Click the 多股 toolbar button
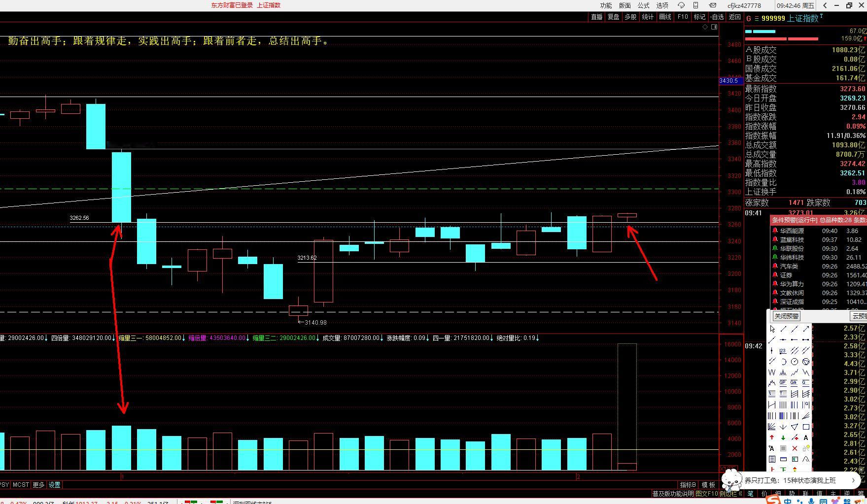867x504 pixels. (x=630, y=17)
